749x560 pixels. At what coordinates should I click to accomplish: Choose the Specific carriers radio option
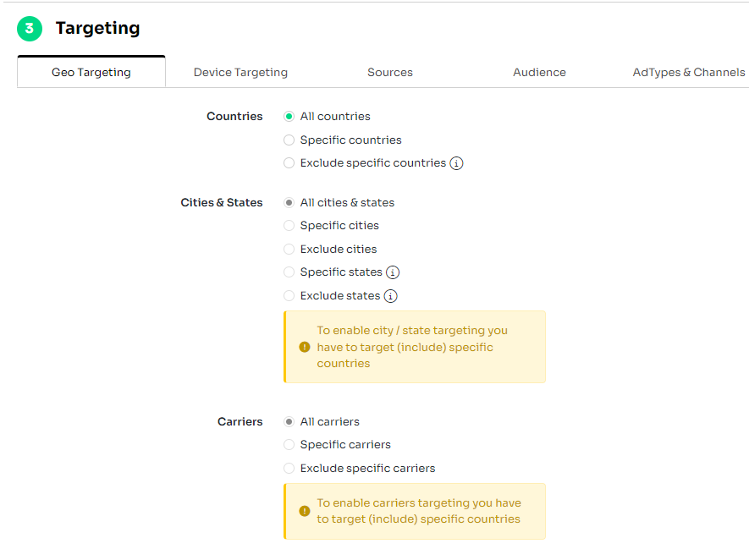[289, 445]
